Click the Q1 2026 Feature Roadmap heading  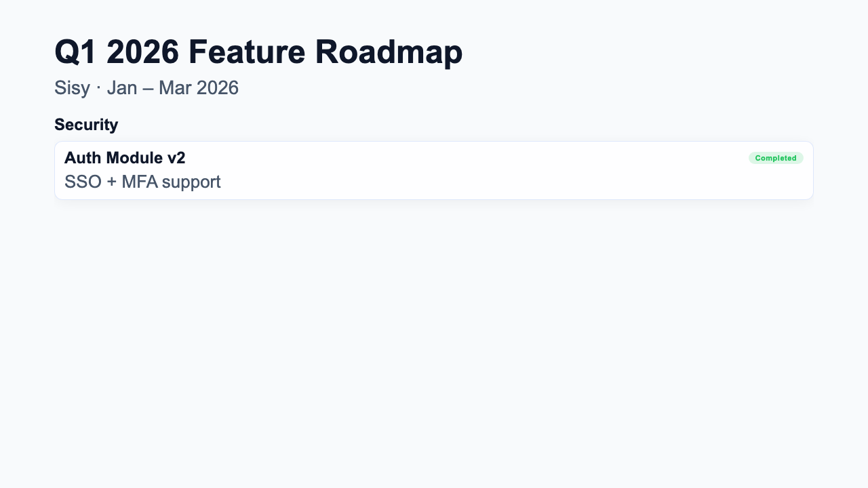click(259, 51)
